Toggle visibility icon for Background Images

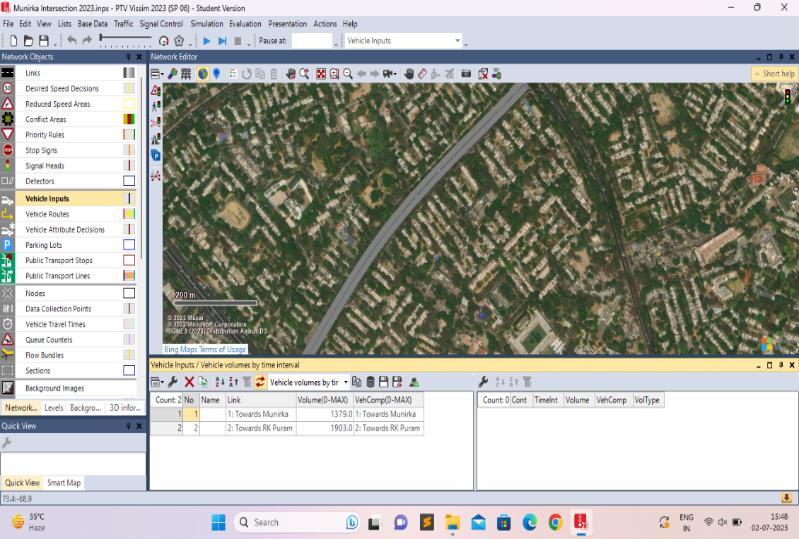tap(8, 388)
